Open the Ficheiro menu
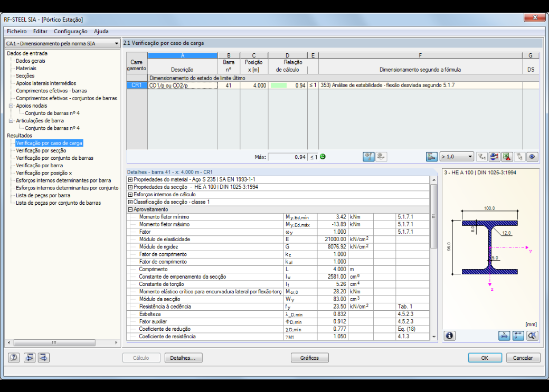 (x=17, y=31)
